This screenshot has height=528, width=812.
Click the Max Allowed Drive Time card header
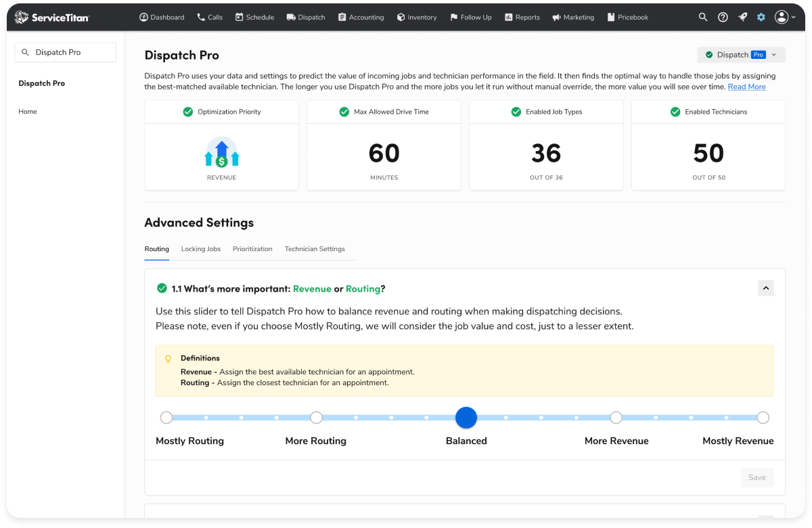tap(384, 112)
